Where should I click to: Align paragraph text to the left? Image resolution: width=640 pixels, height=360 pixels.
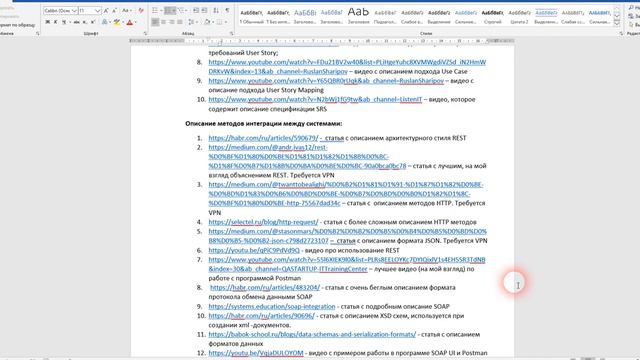(x=155, y=22)
